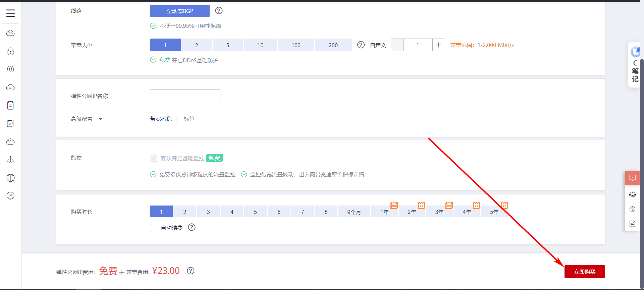The width and height of the screenshot is (644, 290).
Task: Select bandwidth size 5
Action: [228, 45]
